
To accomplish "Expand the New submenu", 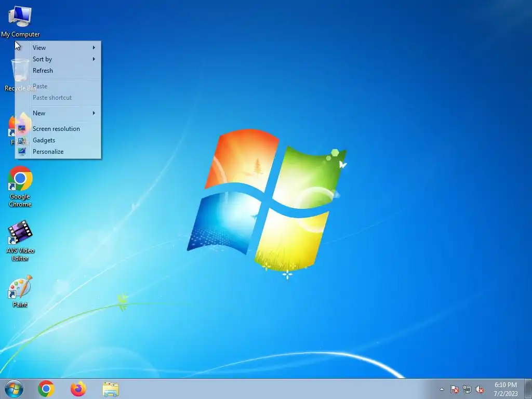I will (x=58, y=113).
